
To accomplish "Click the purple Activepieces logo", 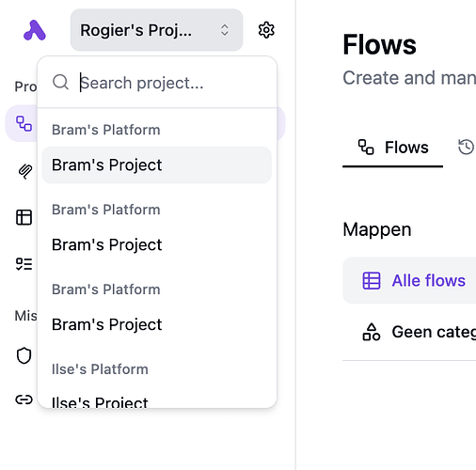I will point(35,30).
